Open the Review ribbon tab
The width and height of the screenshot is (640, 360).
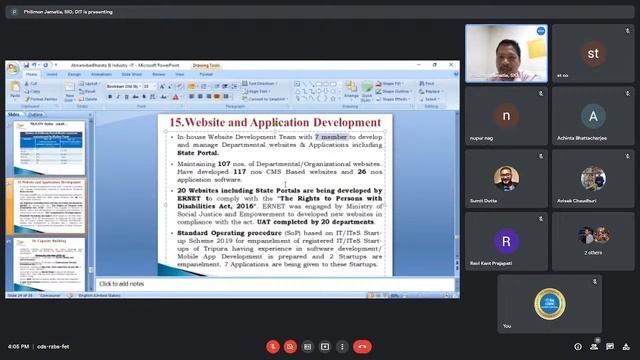(x=159, y=74)
